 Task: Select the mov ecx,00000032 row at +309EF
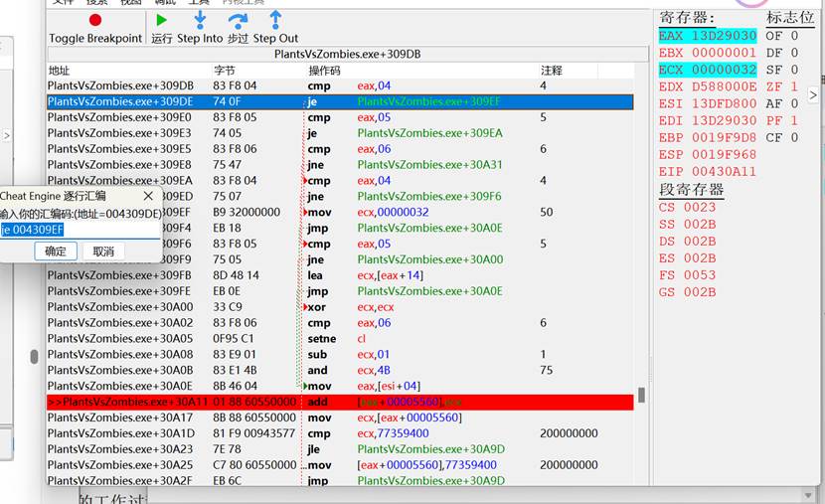pyautogui.click(x=340, y=212)
